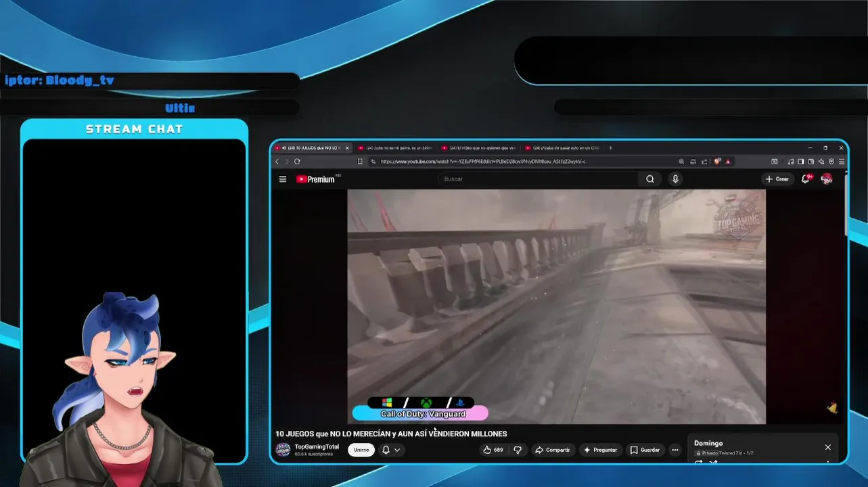Click the video player showing Call of Duty: Vanguard
The image size is (868, 487).
click(x=556, y=306)
